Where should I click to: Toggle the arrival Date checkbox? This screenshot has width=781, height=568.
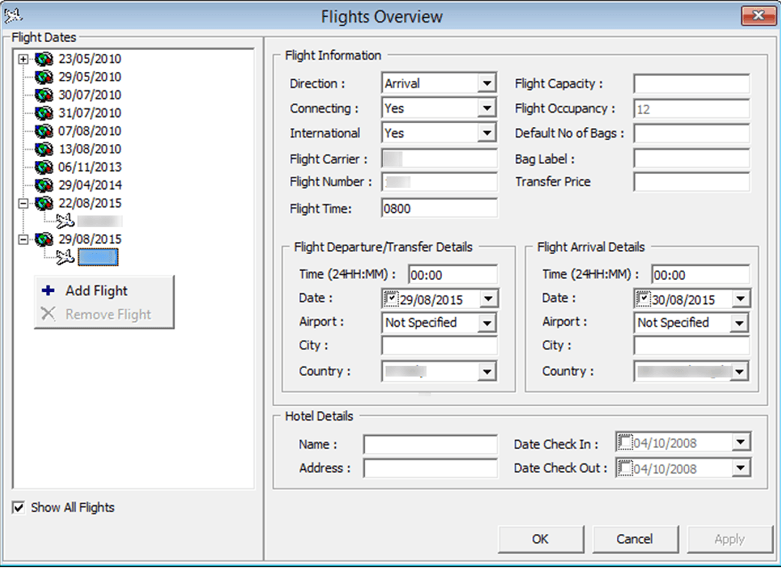click(643, 299)
